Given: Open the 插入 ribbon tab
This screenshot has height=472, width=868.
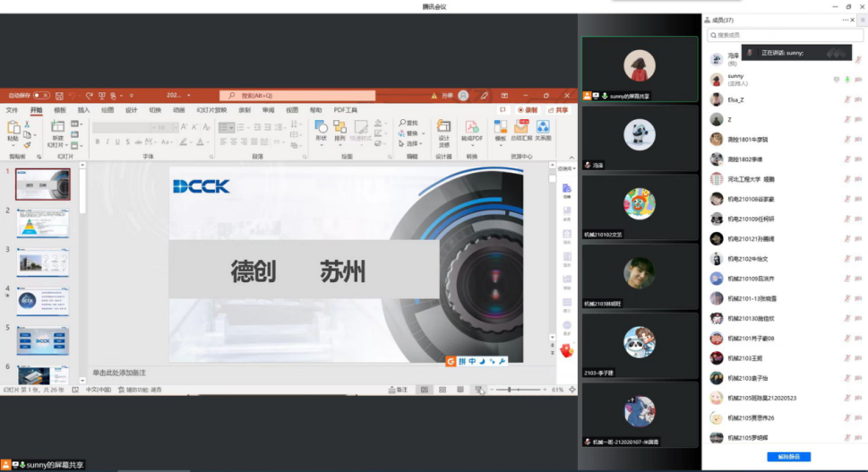Looking at the screenshot, I should pos(83,110).
